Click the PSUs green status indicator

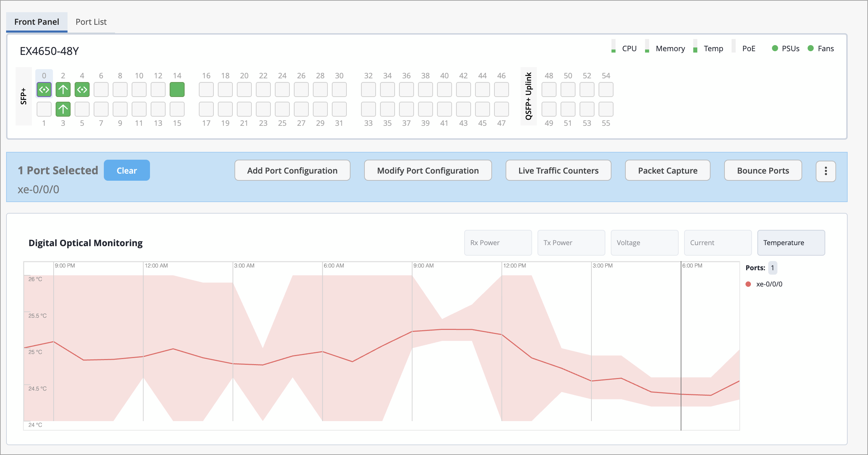(775, 48)
